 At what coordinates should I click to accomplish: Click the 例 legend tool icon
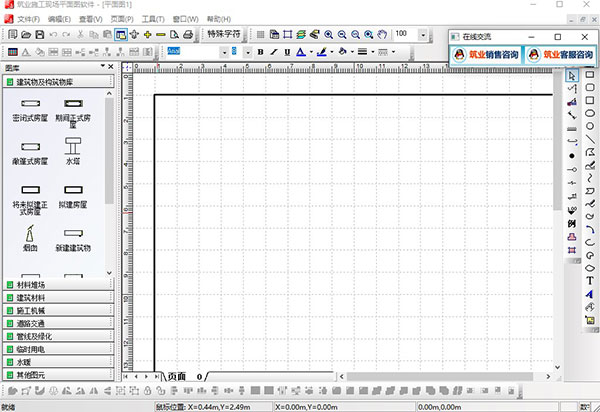coord(572,223)
